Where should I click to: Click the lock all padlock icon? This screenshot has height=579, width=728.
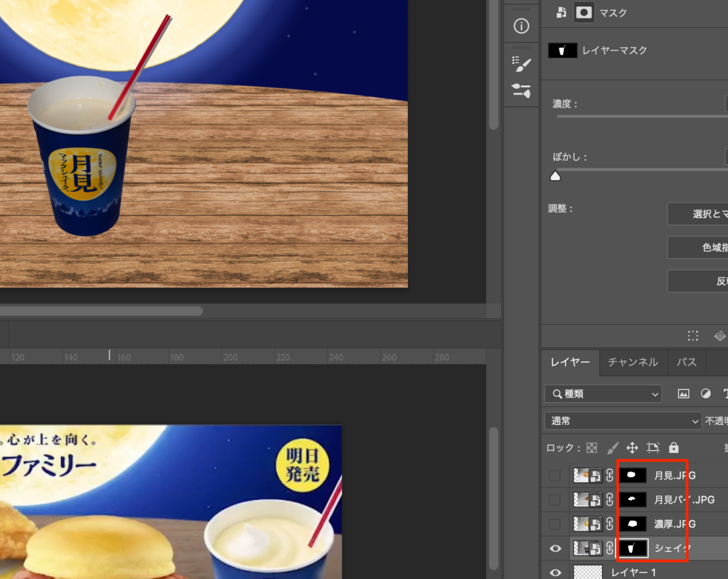coord(673,448)
